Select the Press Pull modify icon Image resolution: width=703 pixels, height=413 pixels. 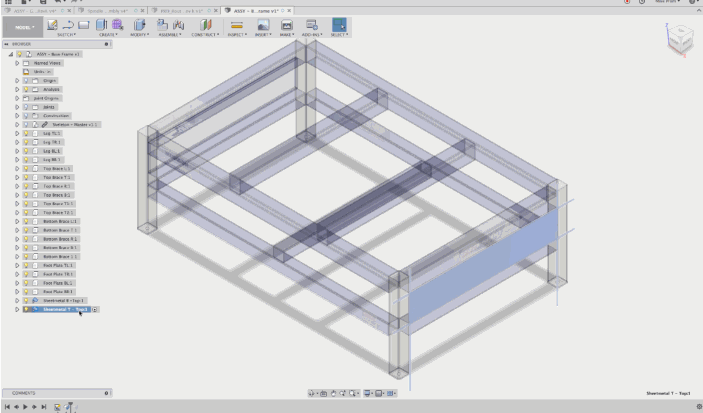pyautogui.click(x=139, y=25)
